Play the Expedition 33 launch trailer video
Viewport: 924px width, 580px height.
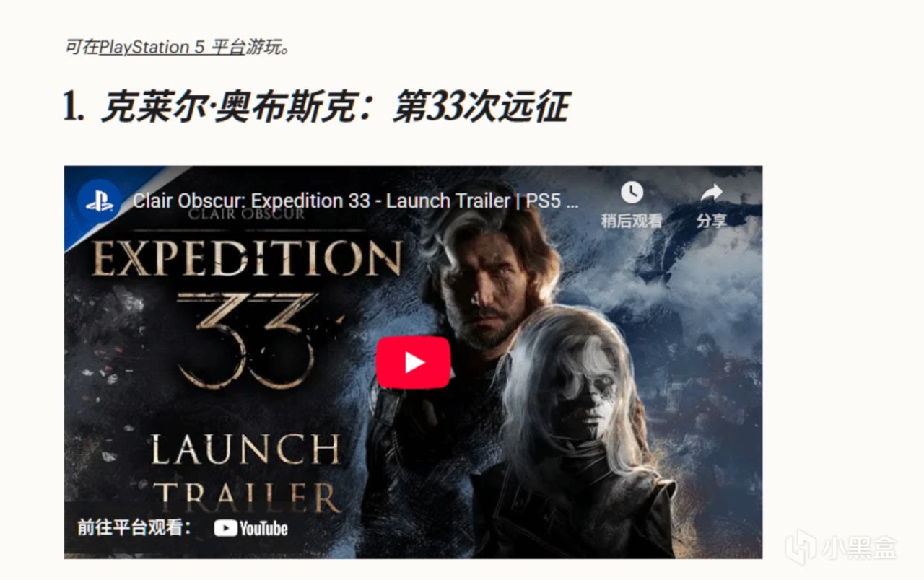coord(413,362)
